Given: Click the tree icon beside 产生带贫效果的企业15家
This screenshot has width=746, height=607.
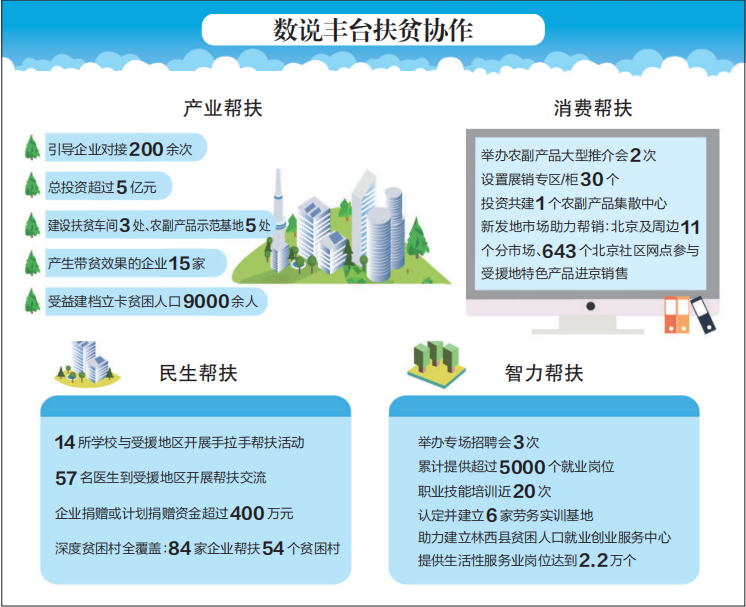Looking at the screenshot, I should pos(32,263).
